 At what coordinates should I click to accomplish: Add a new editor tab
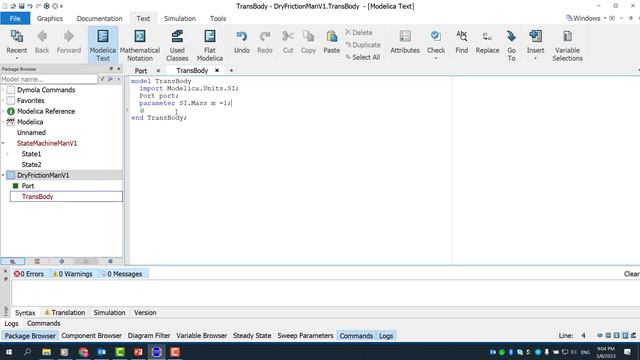click(x=231, y=70)
